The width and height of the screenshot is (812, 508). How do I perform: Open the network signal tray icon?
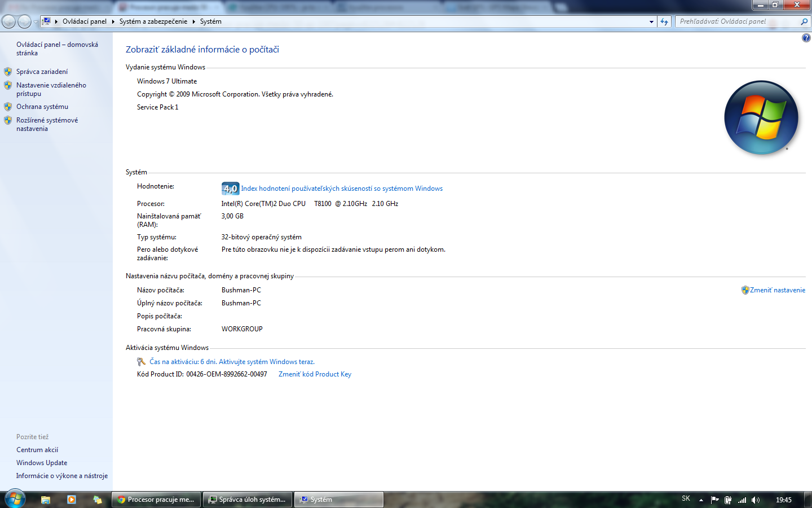click(x=742, y=500)
